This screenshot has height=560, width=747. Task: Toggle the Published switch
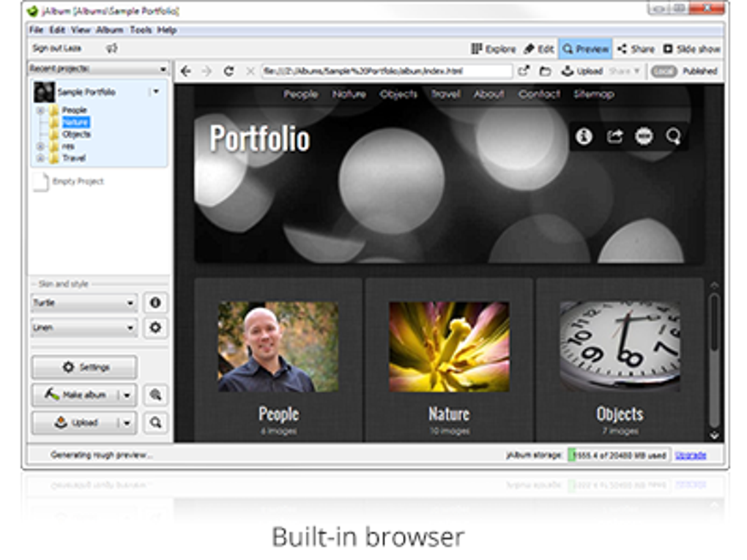[x=664, y=72]
